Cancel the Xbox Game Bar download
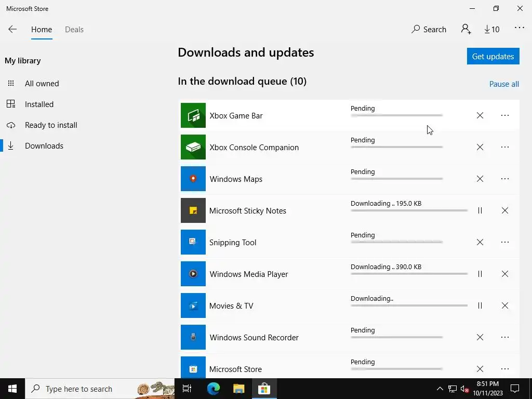Screen dimensions: 532x399 click(480, 115)
